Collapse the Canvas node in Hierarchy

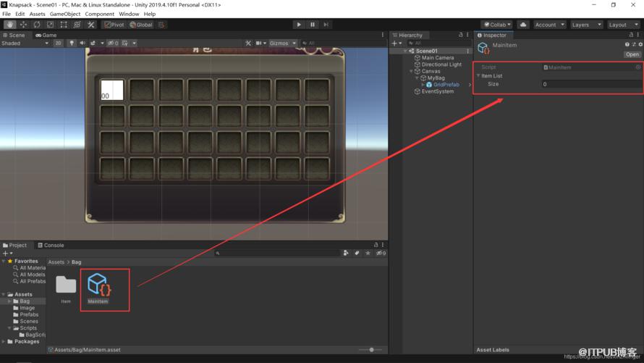(411, 71)
